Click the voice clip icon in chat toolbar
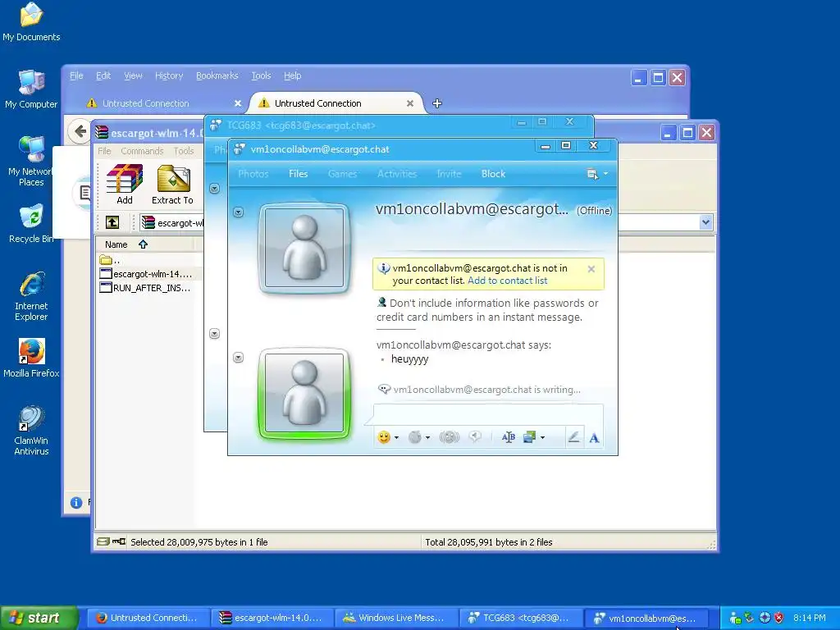840x630 pixels. point(475,437)
